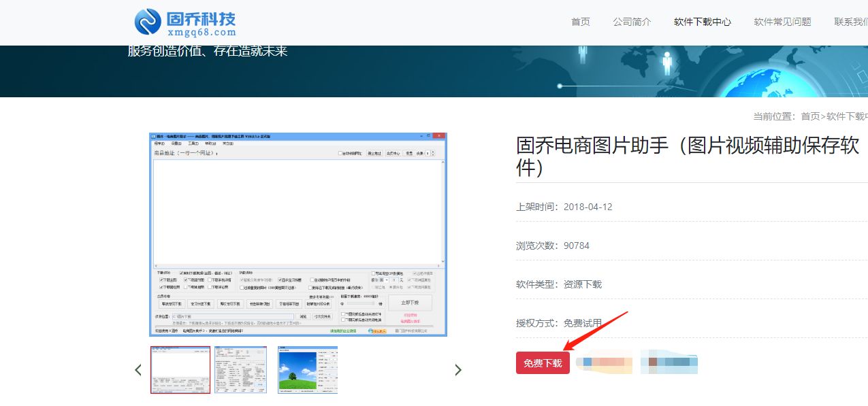The height and width of the screenshot is (406, 868).
Task: Click the 固乔科技 logo in the header
Action: pyautogui.click(x=185, y=22)
